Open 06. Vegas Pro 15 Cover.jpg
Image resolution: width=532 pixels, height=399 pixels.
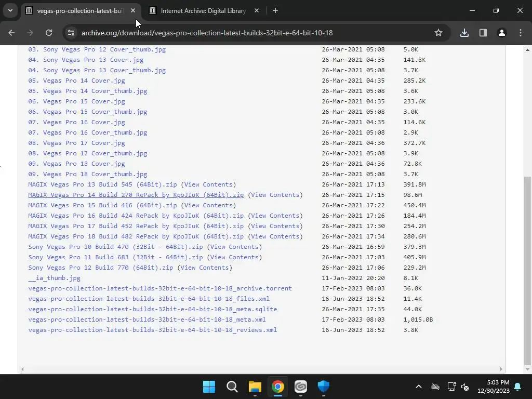pyautogui.click(x=77, y=101)
